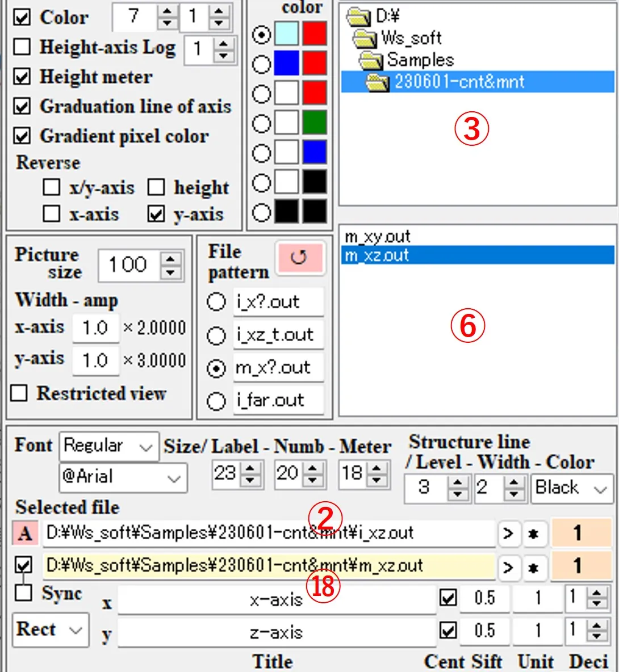
Task: Toggle Gradient pixel color checkbox
Action: click(22, 136)
